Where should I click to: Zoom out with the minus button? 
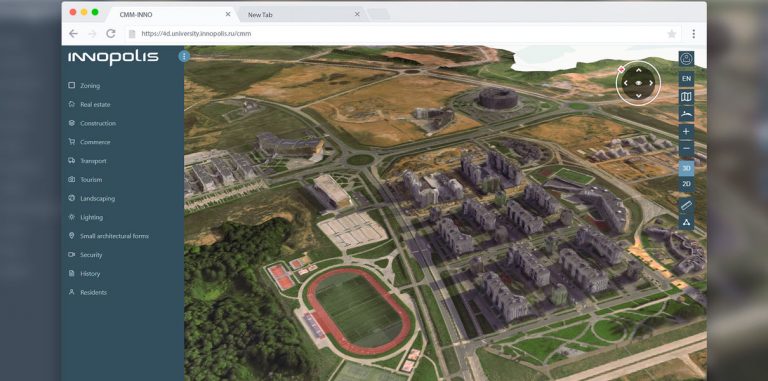coord(686,148)
